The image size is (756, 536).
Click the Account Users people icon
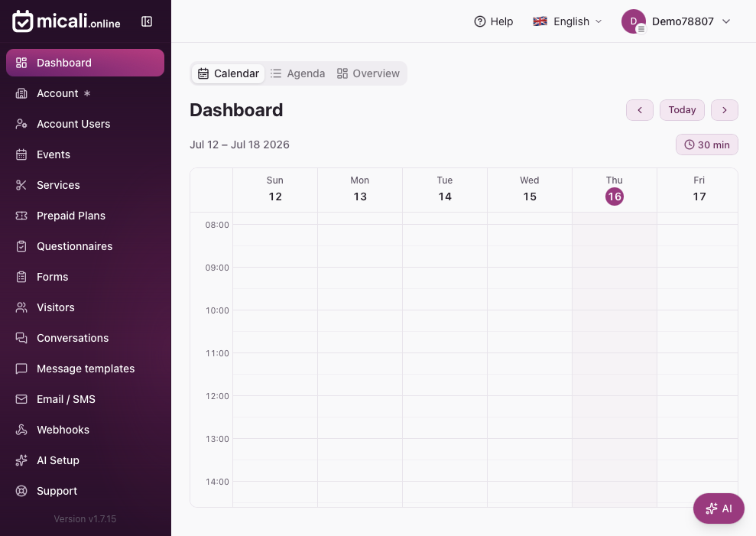click(21, 124)
